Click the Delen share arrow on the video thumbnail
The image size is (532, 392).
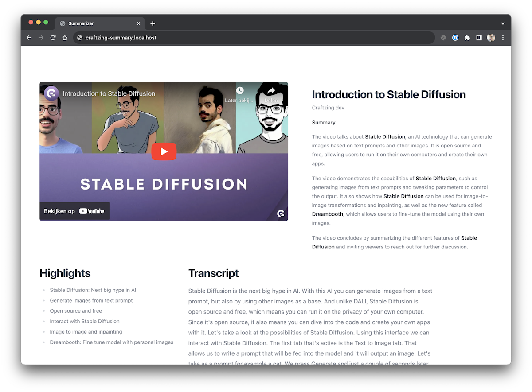pyautogui.click(x=272, y=90)
